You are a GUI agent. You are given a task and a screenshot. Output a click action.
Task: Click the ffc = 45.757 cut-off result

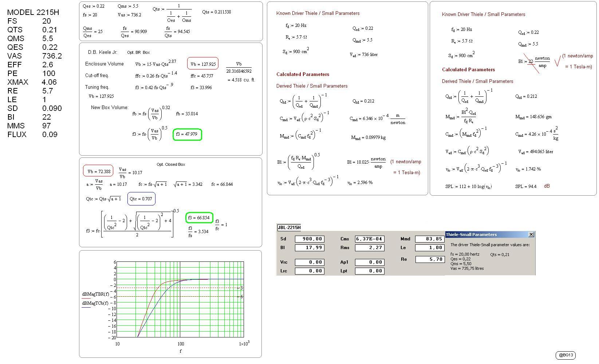point(202,76)
